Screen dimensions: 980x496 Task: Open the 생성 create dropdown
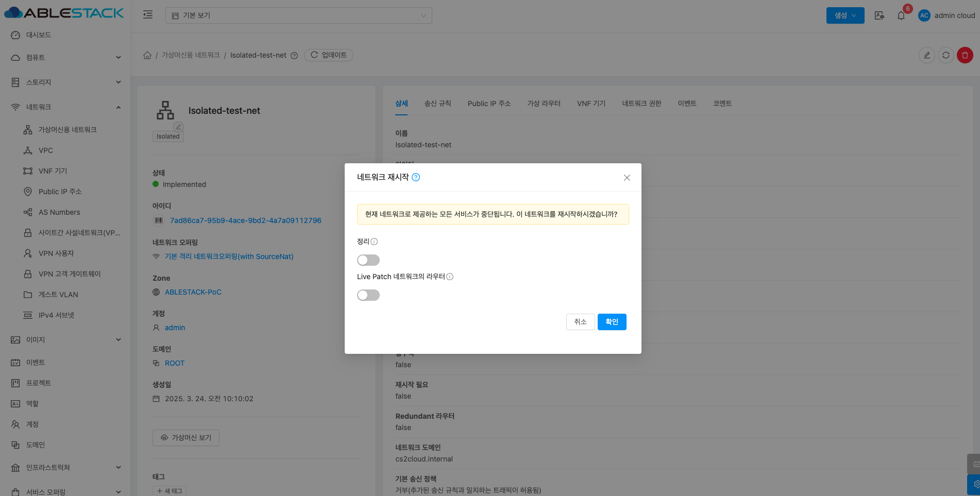845,15
